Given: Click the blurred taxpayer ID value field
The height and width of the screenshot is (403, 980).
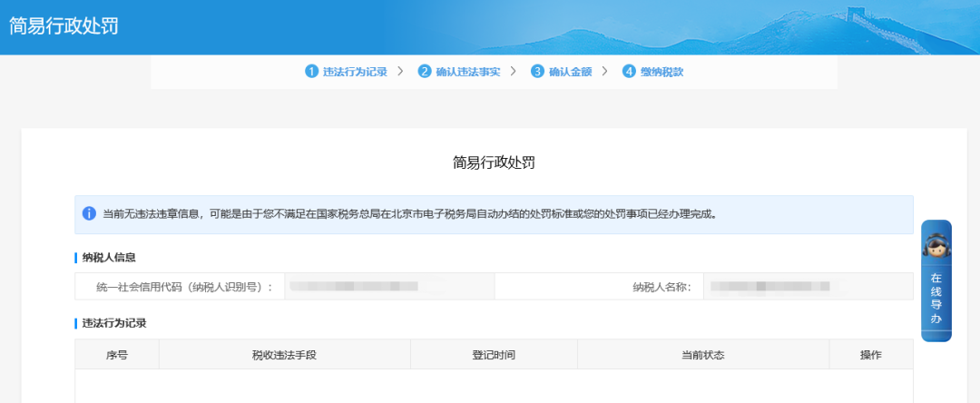Looking at the screenshot, I should click(389, 286).
